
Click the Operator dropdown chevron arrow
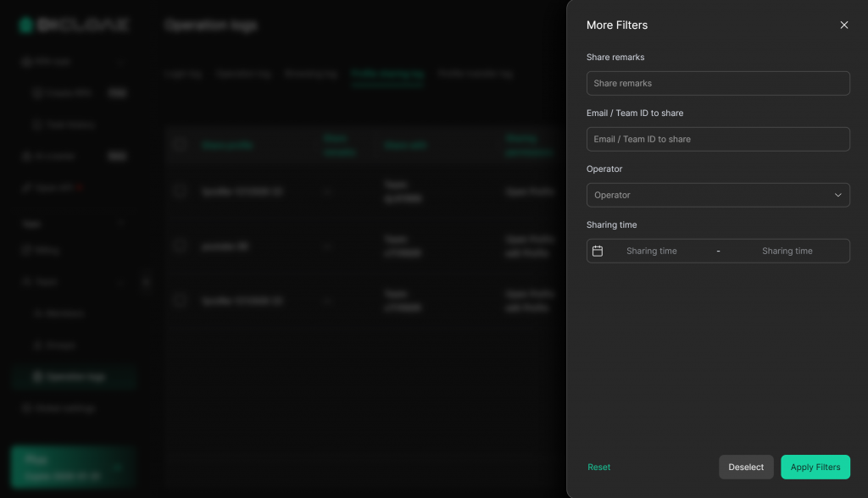coord(837,195)
